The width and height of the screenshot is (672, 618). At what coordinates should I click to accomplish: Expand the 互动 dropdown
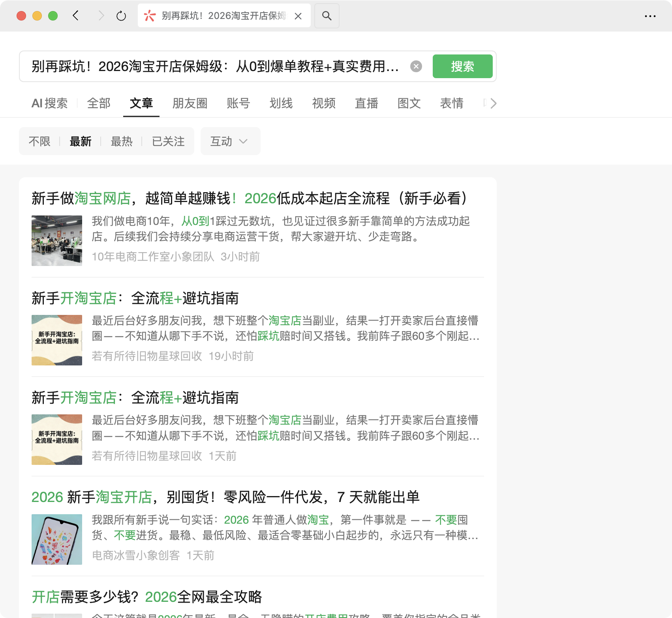coord(230,141)
